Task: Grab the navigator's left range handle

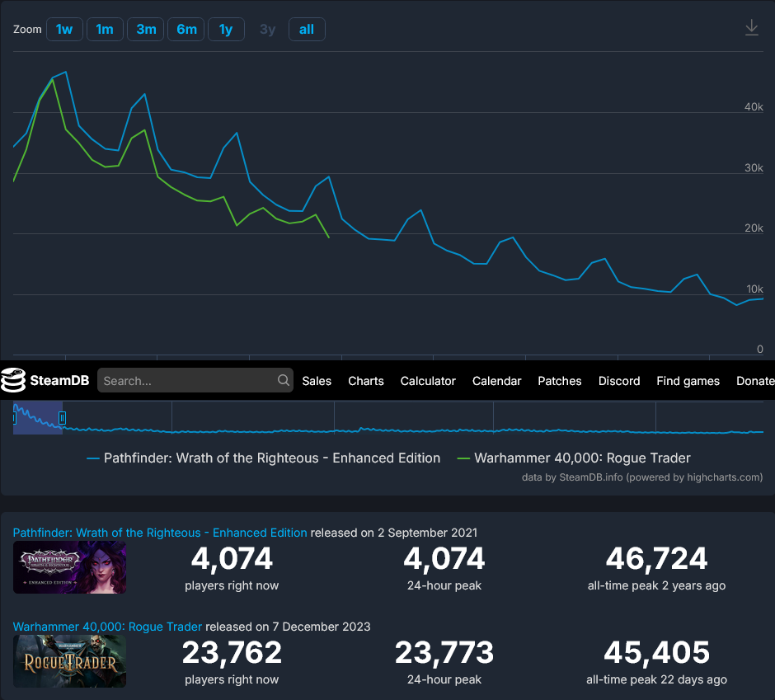Action: pos(14,418)
